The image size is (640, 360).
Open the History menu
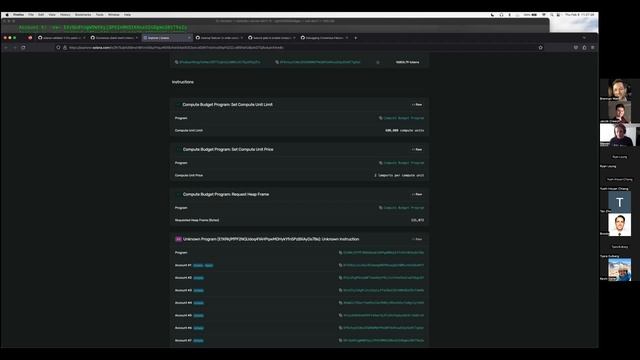pos(65,15)
